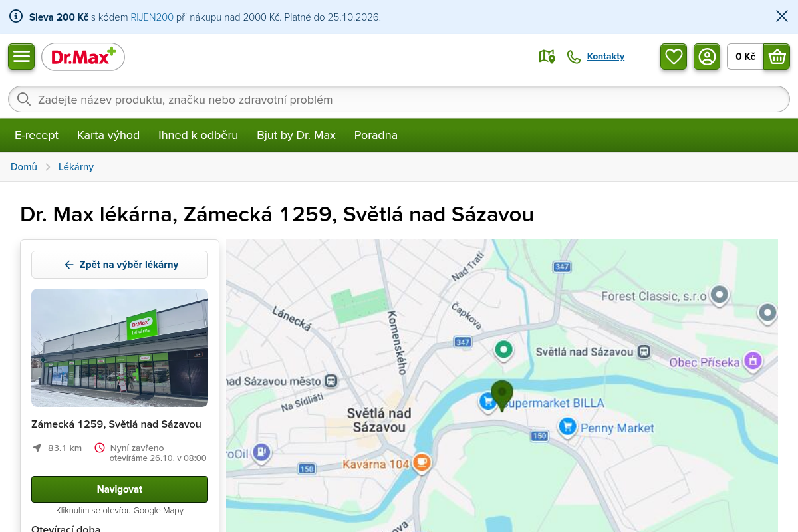This screenshot has width=798, height=532.
Task: Click Zpět na výběr lékárny button
Action: click(120, 265)
